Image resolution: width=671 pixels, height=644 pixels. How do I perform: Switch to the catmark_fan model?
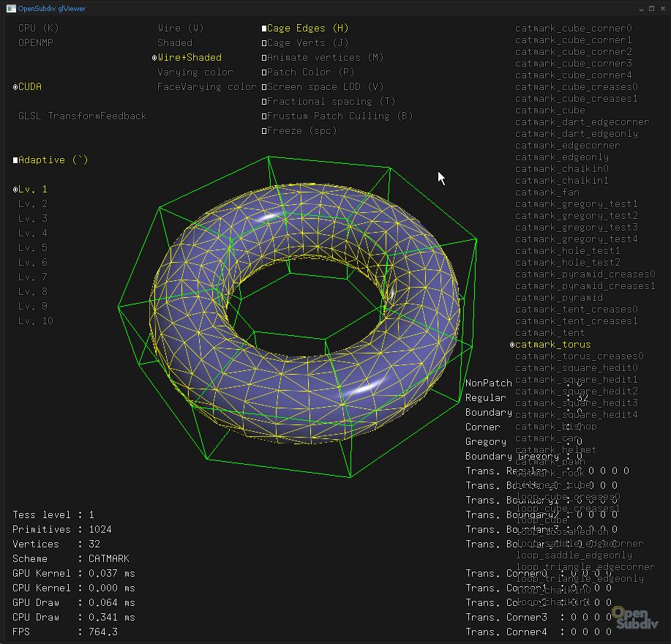coord(547,192)
